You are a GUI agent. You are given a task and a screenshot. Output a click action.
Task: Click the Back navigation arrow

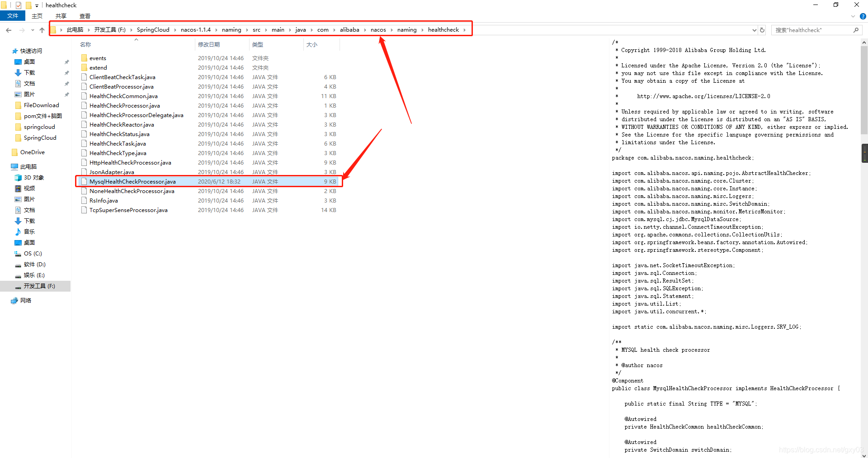(x=9, y=30)
